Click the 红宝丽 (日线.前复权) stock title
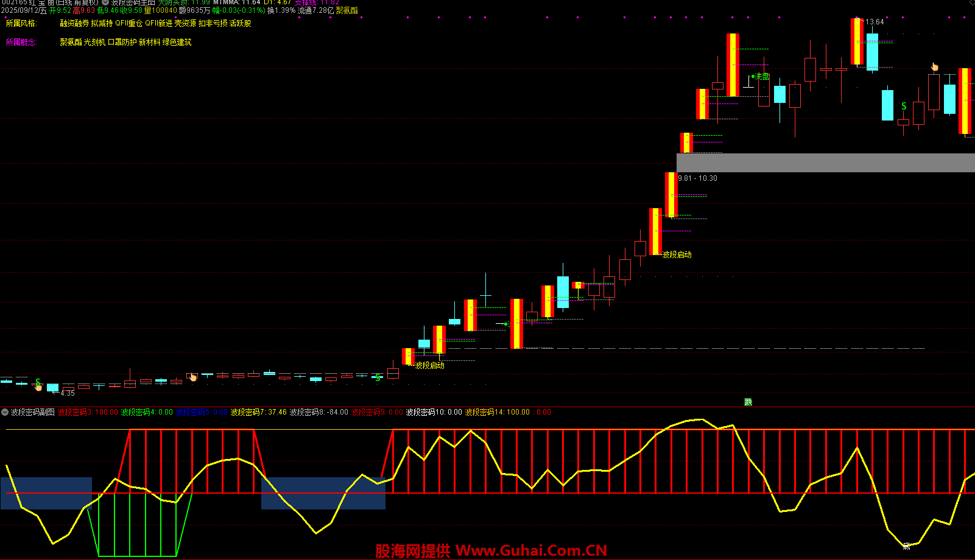 click(x=50, y=2)
